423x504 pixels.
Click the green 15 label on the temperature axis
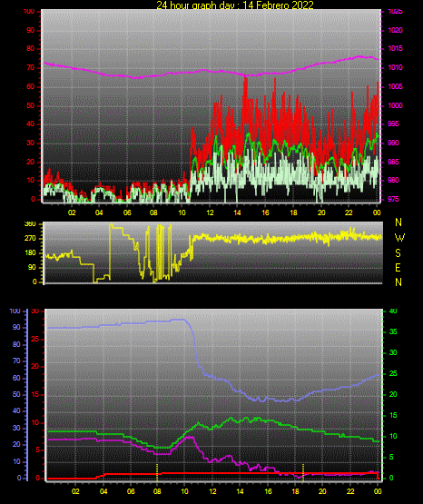(x=393, y=415)
